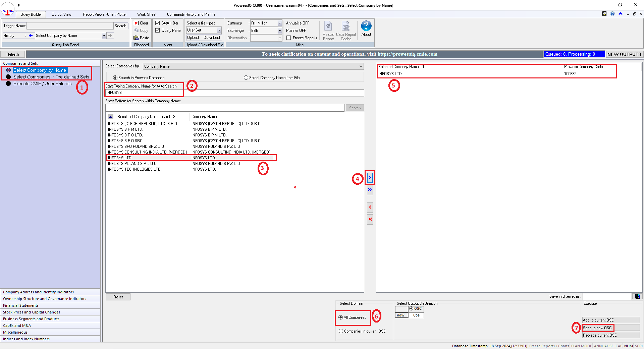The image size is (644, 349).
Task: Click the company name auto search field
Action: click(234, 93)
